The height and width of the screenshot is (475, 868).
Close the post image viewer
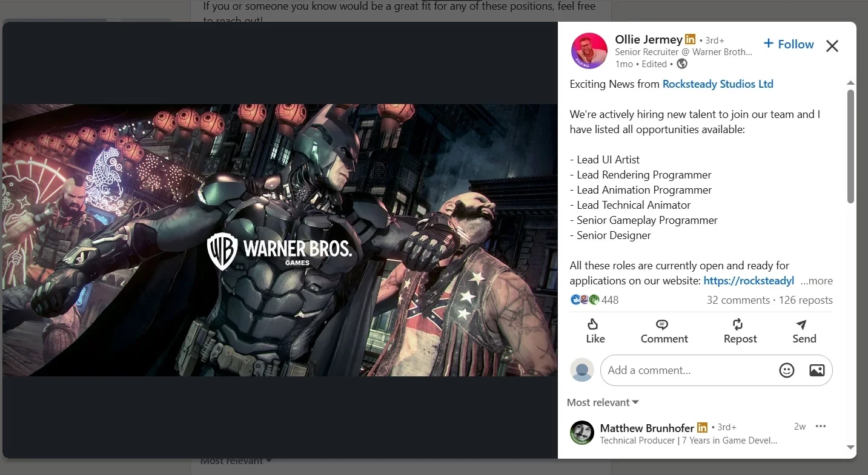click(832, 46)
